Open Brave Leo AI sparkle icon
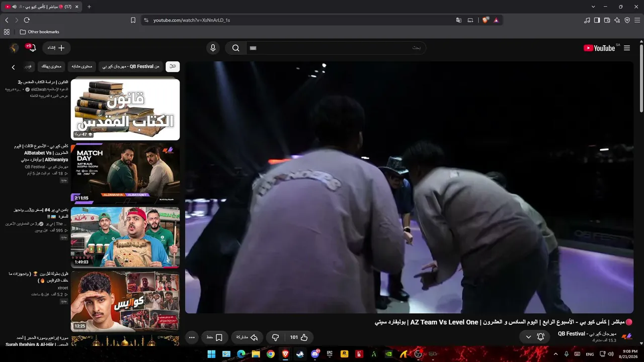The image size is (644, 362). (617, 20)
